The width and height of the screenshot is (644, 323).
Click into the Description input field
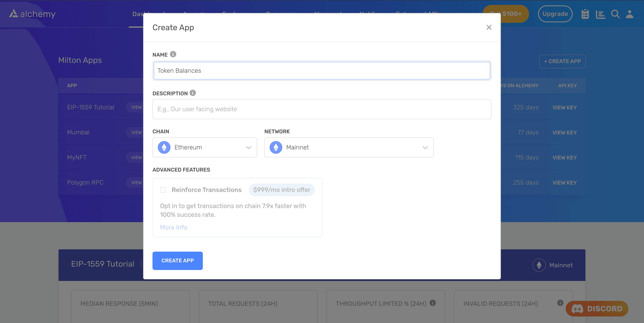tap(322, 109)
